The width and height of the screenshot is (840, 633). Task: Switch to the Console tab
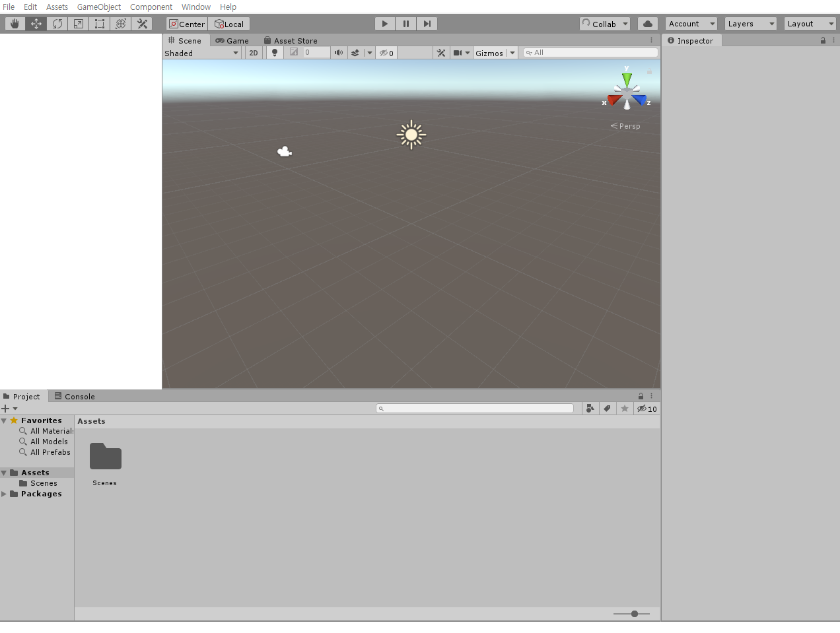pos(75,396)
